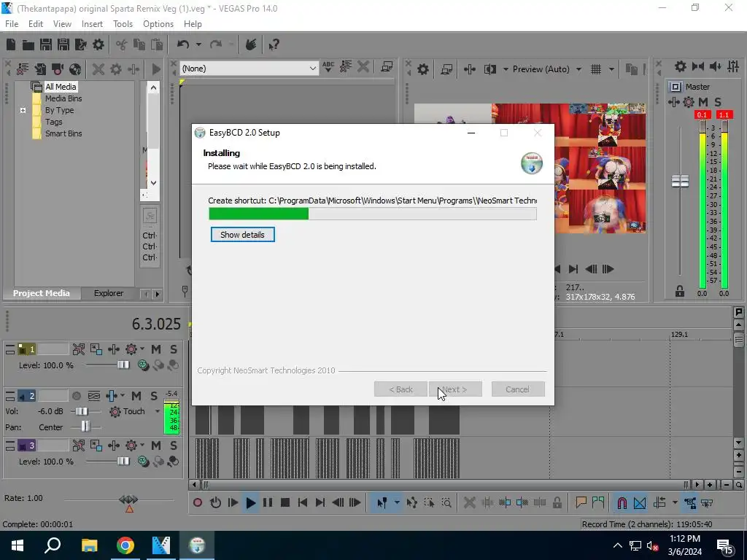This screenshot has width=747, height=560.
Task: Open the Tools menu
Action: 123,24
